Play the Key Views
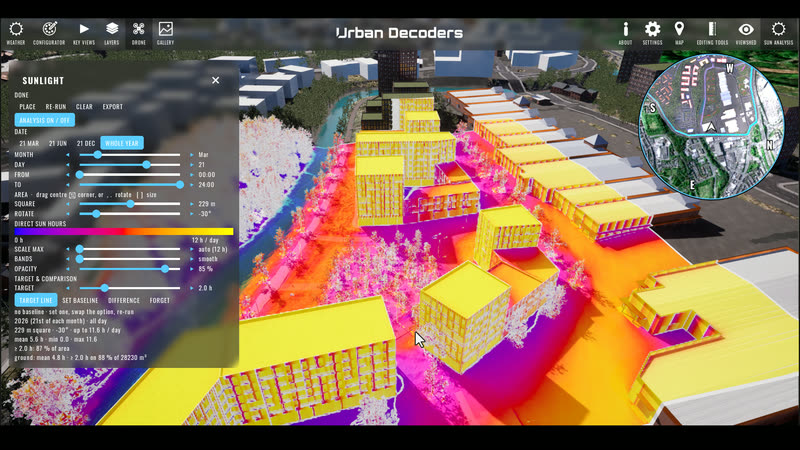This screenshot has width=800, height=450. 84,33
